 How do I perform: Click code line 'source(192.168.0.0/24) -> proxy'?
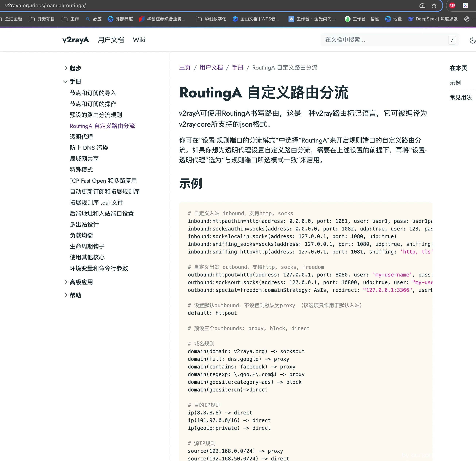(x=235, y=451)
